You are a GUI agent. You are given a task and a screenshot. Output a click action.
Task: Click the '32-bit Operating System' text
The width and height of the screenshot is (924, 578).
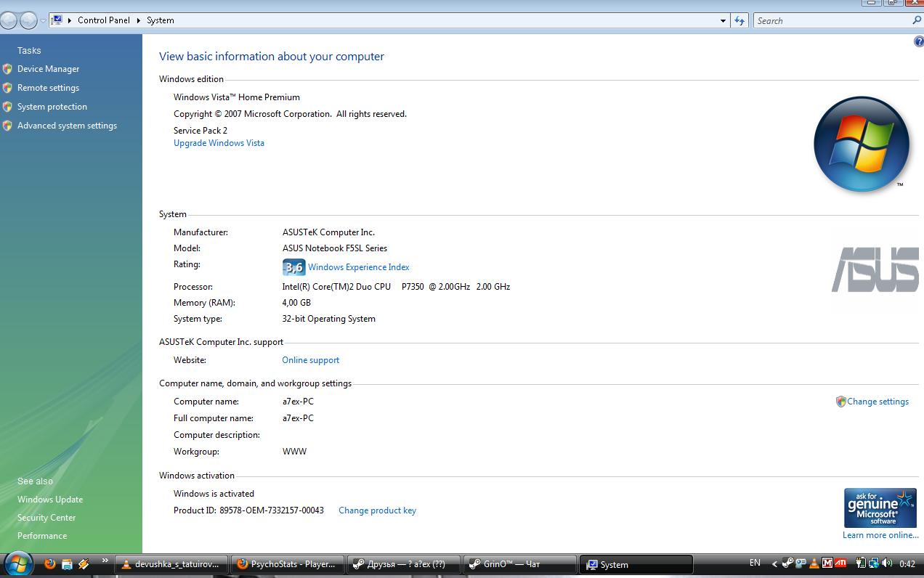(x=328, y=319)
